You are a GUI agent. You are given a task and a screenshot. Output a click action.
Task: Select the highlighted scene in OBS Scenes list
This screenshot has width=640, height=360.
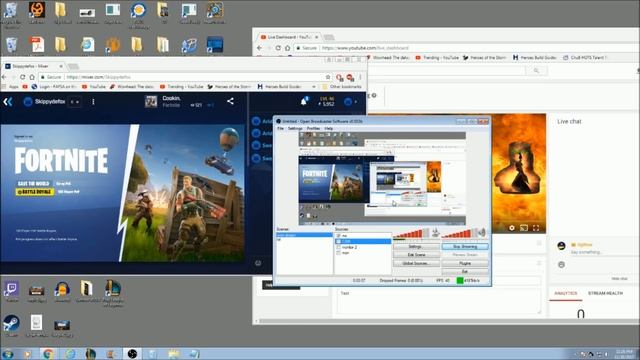(x=304, y=235)
